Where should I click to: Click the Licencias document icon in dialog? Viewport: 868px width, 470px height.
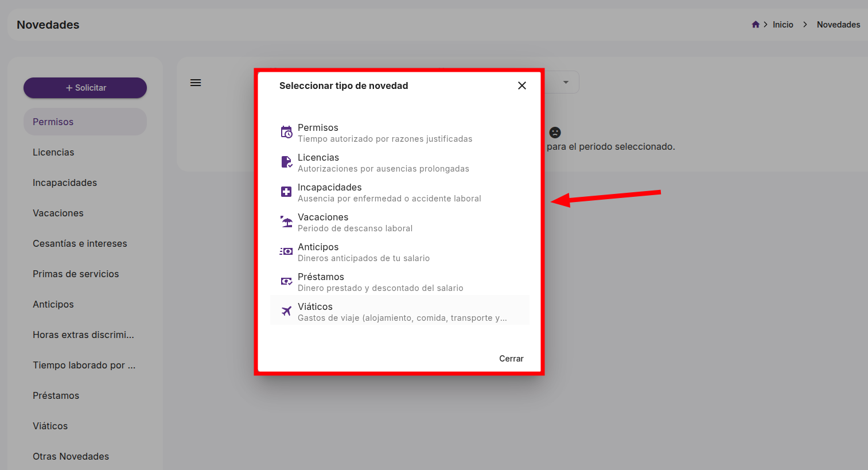[286, 162]
